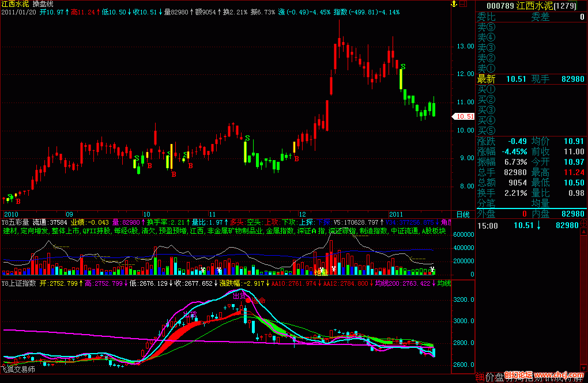Click the 江西水泥 stock name above the main chart
588x383 pixels.
point(16,4)
